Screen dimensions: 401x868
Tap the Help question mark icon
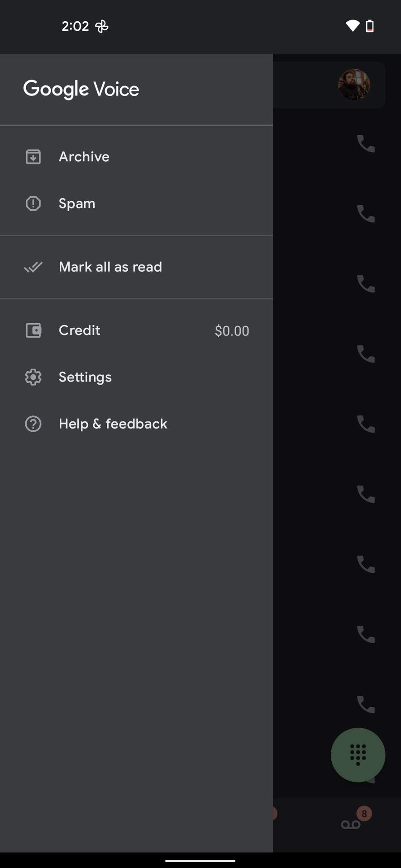tap(33, 424)
